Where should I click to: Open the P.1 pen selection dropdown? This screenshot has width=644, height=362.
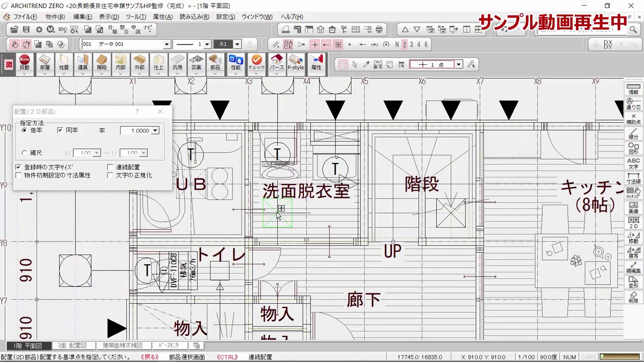(236, 44)
